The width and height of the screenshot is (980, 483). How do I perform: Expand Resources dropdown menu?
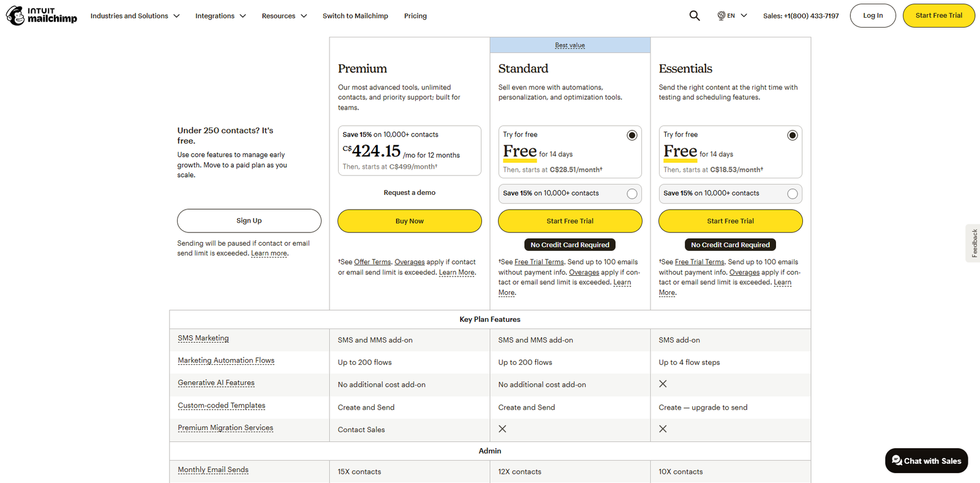coord(284,16)
